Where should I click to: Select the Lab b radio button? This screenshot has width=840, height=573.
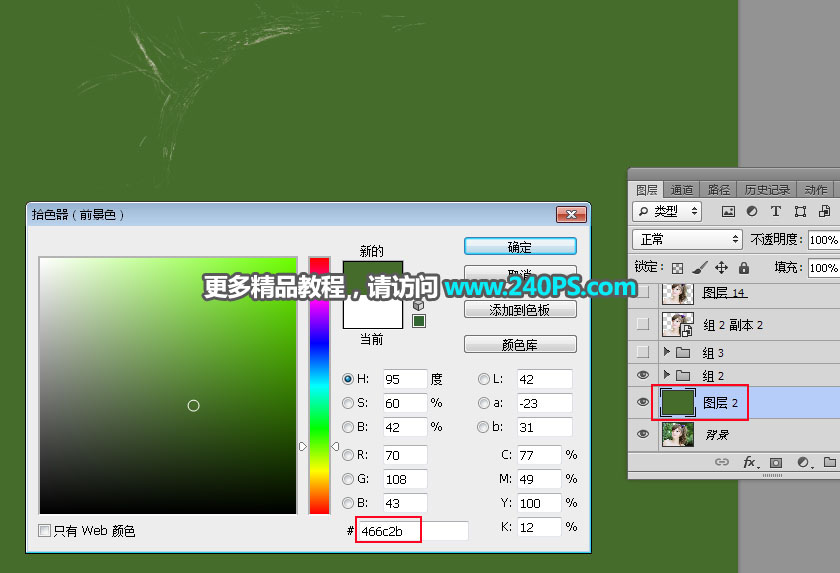pos(483,427)
